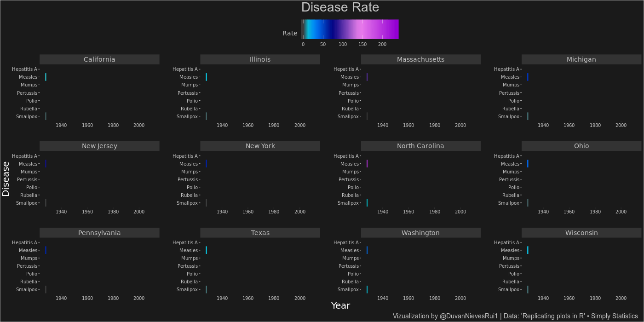The image size is (644, 322).
Task: Click the Disease Rate chart title
Action: [340, 8]
